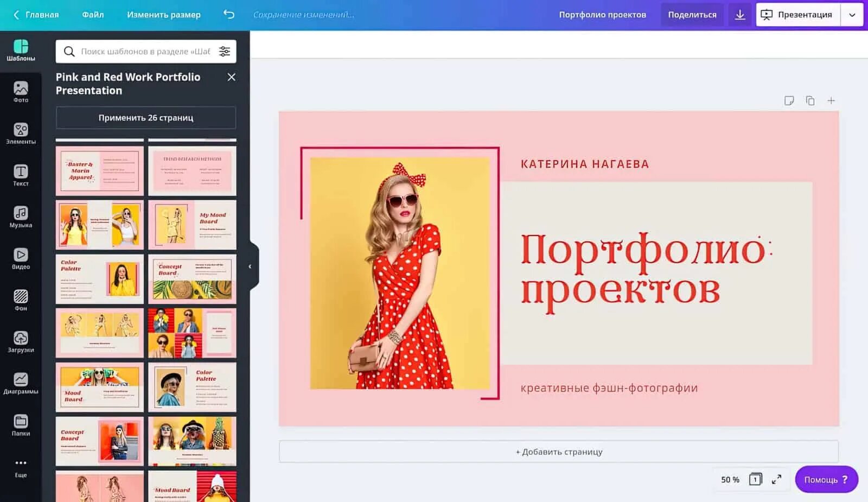Open the Элементы (Elements) panel
Screen dimensions: 868x502
[x=21, y=133]
